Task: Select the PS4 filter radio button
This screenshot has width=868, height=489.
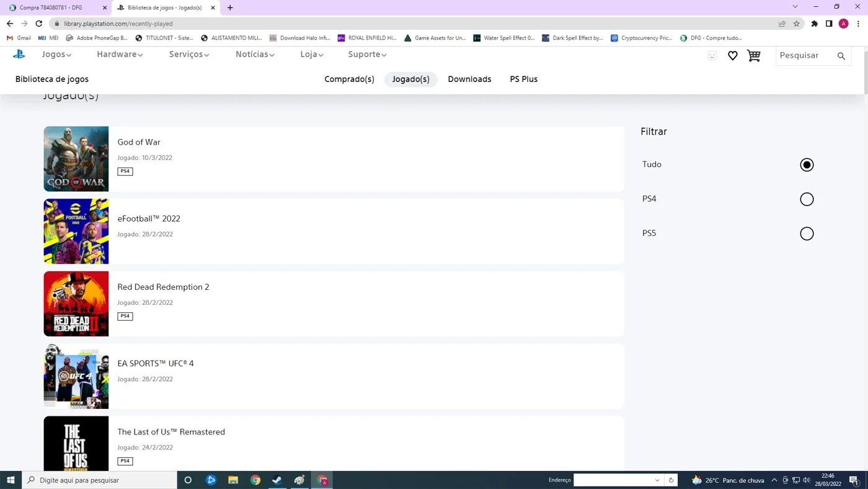Action: click(x=807, y=199)
